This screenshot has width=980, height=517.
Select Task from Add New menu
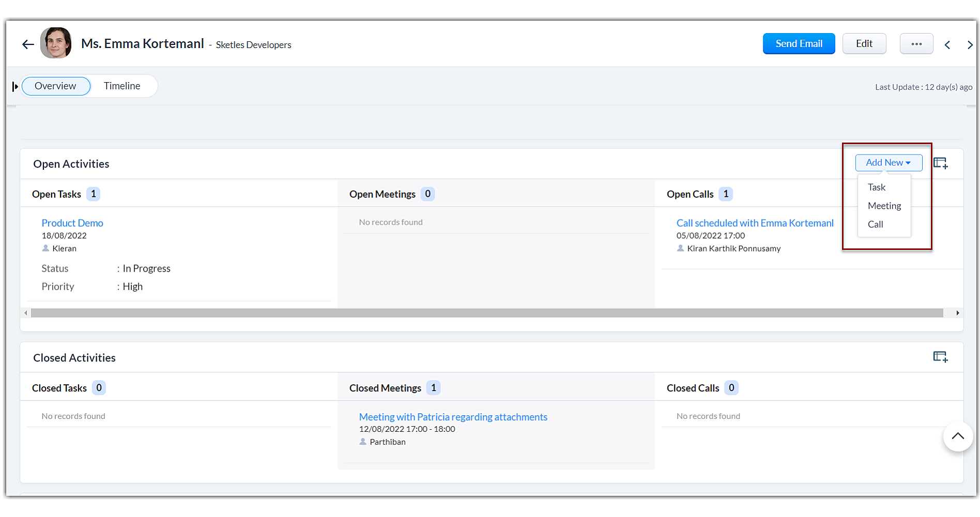(877, 187)
